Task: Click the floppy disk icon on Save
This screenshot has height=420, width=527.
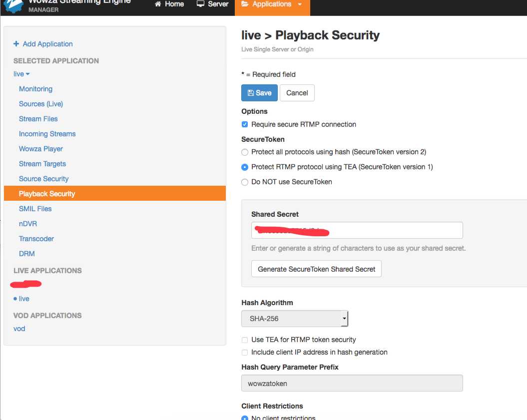Action: coord(251,93)
